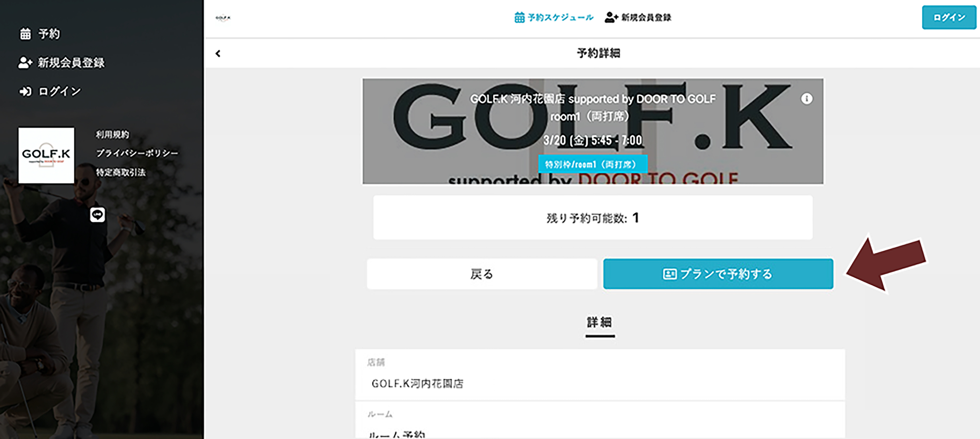
Task: Click the calendar icon in top navigation
Action: 519,18
